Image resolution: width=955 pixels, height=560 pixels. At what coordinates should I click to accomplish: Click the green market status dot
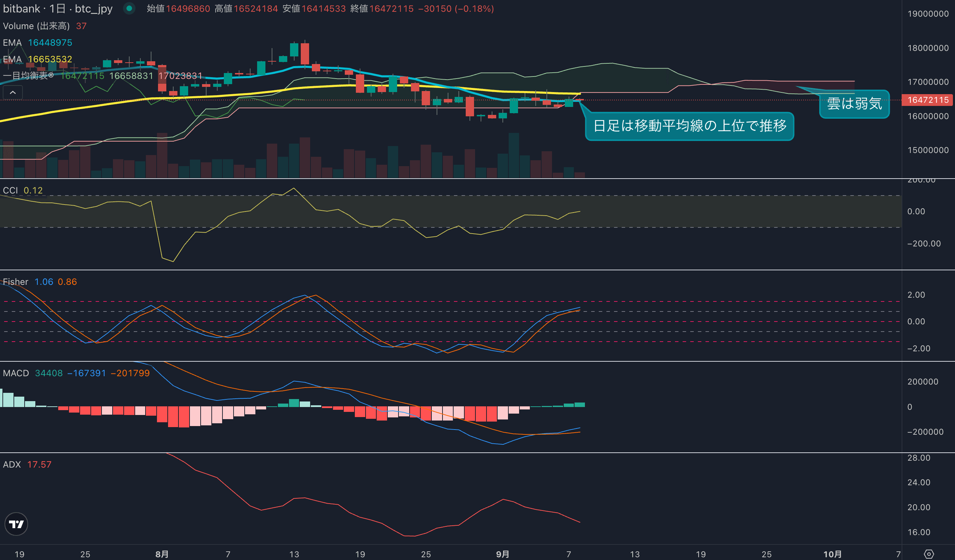pyautogui.click(x=129, y=8)
